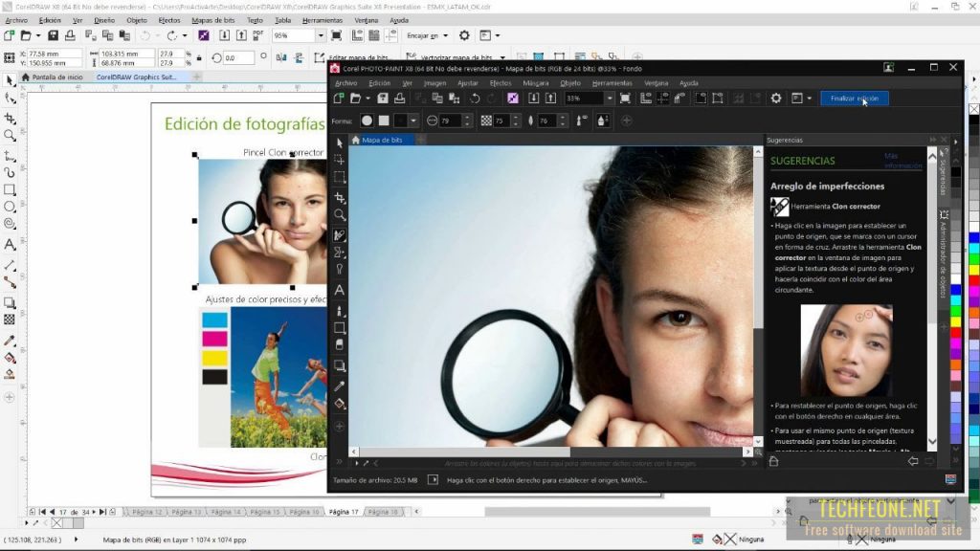This screenshot has height=551, width=980.
Task: Select CorelDRAW Crop tool in main toolbox
Action: [x=10, y=118]
